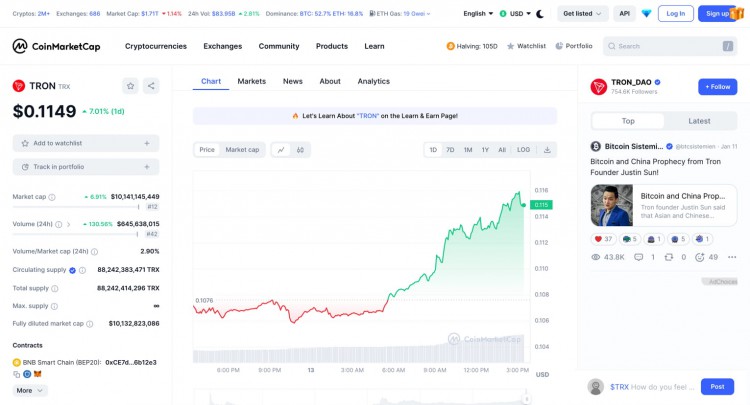
Task: Select Price toggle on chart
Action: pos(207,150)
